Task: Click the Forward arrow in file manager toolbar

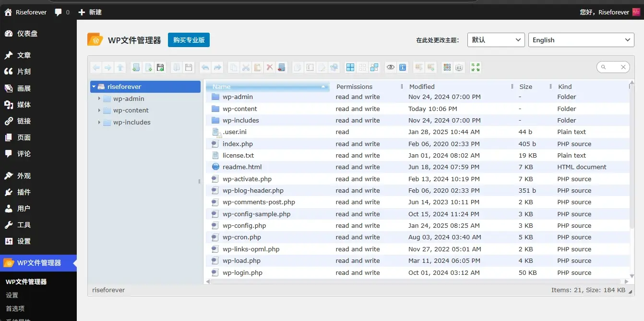Action: [107, 67]
